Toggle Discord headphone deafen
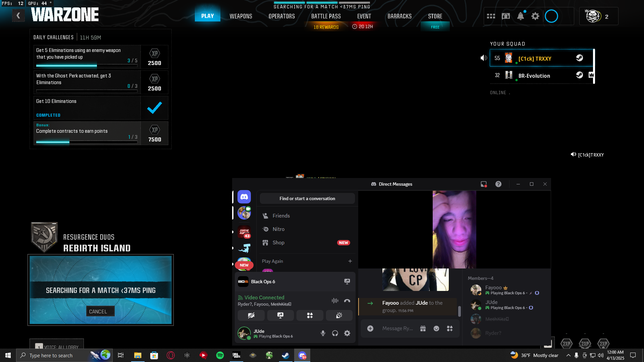 335,333
